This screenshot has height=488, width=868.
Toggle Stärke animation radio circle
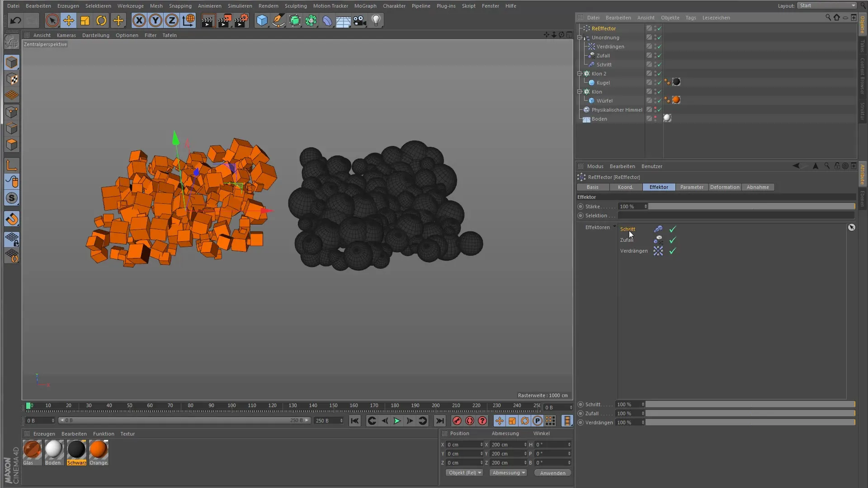pos(580,206)
